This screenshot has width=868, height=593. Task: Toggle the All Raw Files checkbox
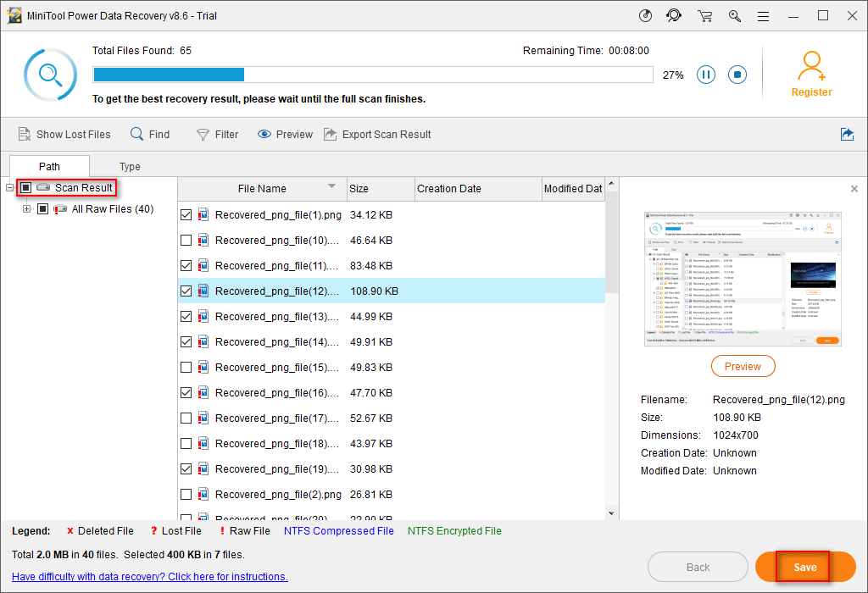tap(42, 209)
